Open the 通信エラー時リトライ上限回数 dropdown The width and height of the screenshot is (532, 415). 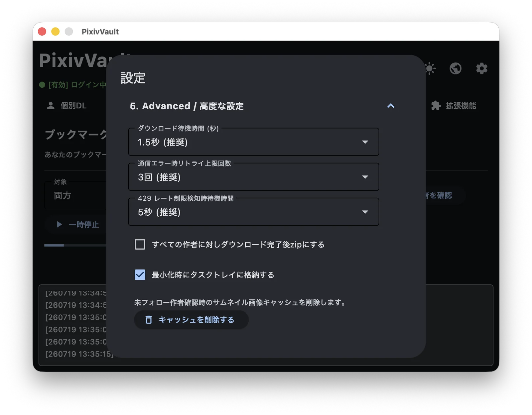[x=254, y=177]
